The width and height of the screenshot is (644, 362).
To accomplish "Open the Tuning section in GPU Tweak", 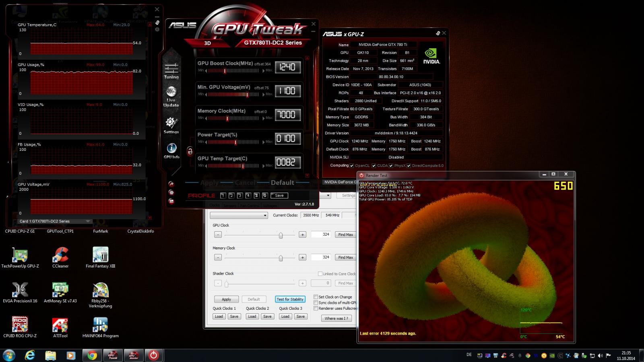I will click(x=171, y=71).
